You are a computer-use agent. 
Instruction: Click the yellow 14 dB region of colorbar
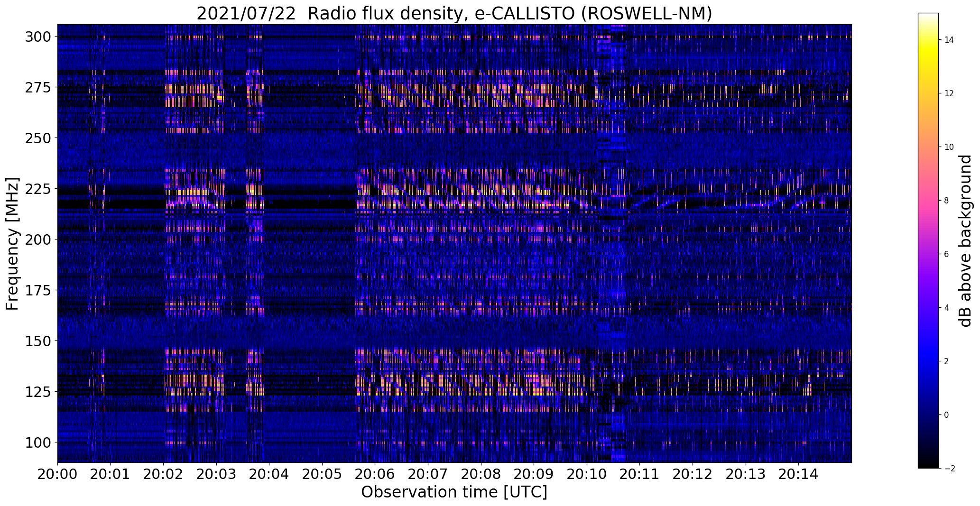(928, 40)
